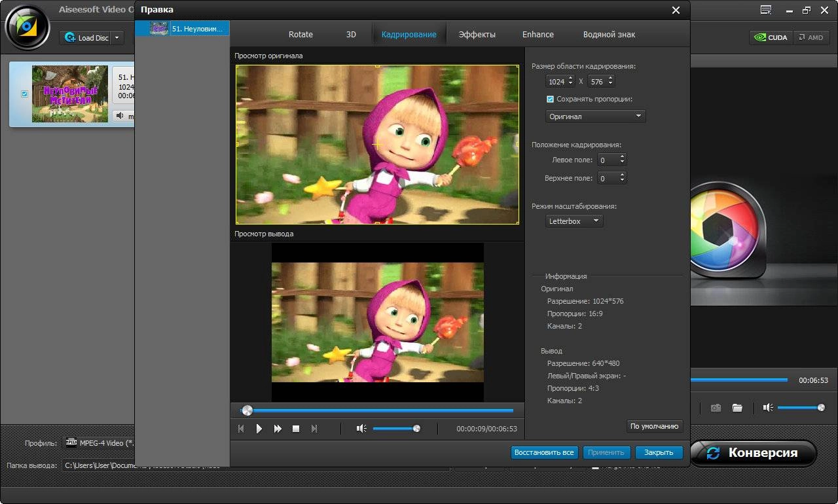This screenshot has width=838, height=504.
Task: Mute the editor preview volume icon
Action: point(361,429)
